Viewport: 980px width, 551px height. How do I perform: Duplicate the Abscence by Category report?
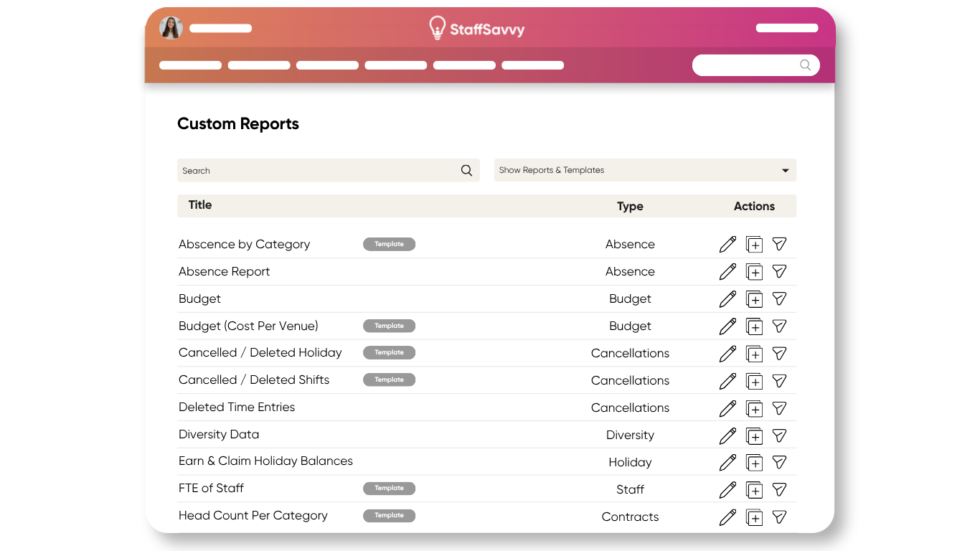[754, 245]
